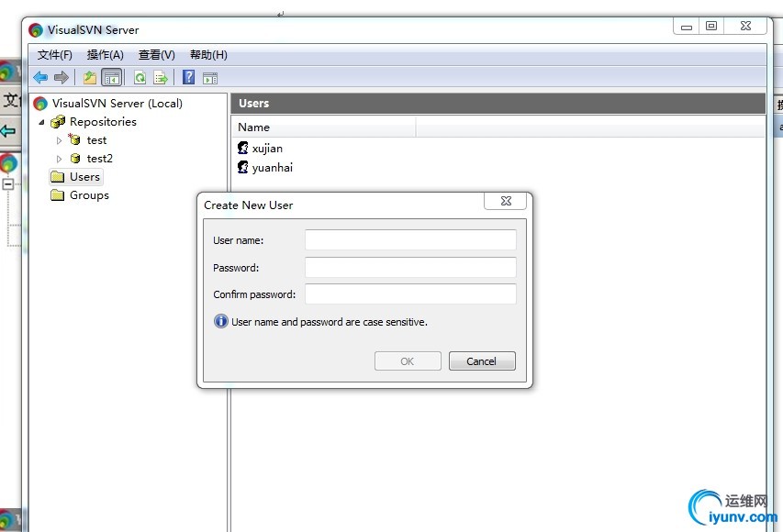The height and width of the screenshot is (532, 783).
Task: Click Cancel in Create New User dialog
Action: (482, 360)
